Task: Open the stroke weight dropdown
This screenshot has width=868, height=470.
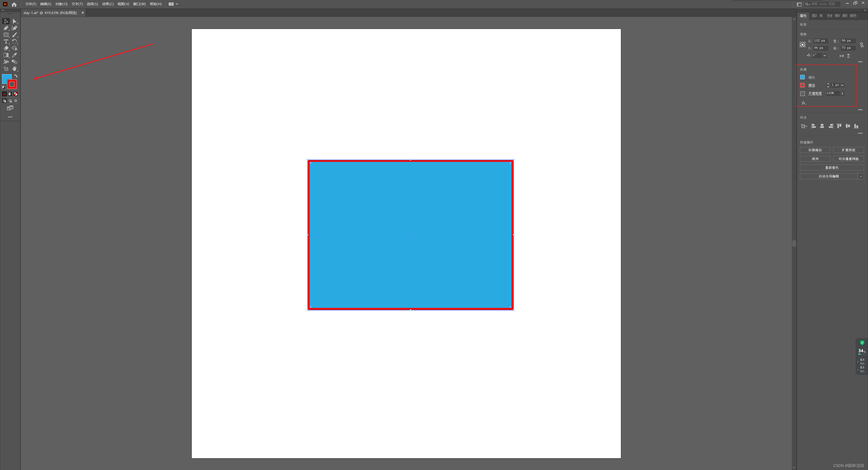Action: tap(842, 85)
